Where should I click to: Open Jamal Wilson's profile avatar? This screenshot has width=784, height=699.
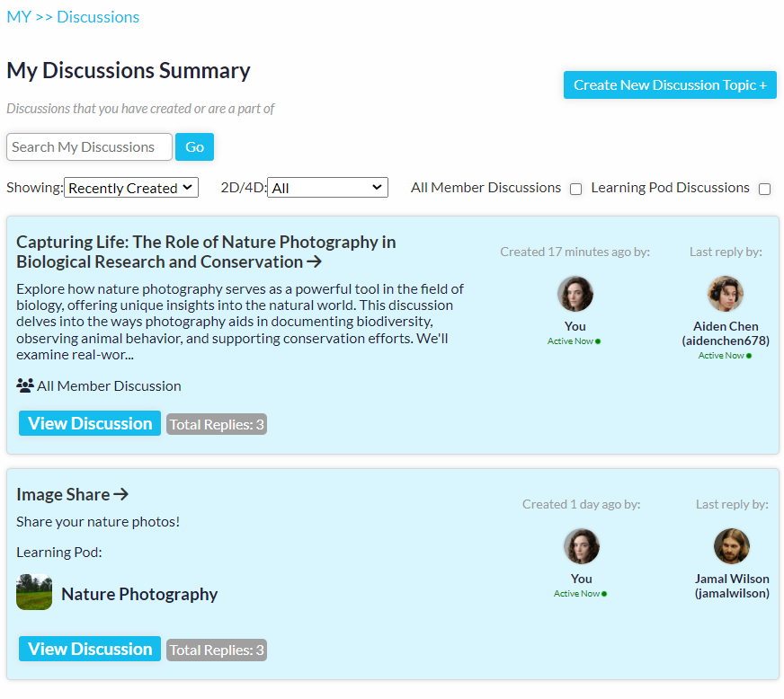732,546
